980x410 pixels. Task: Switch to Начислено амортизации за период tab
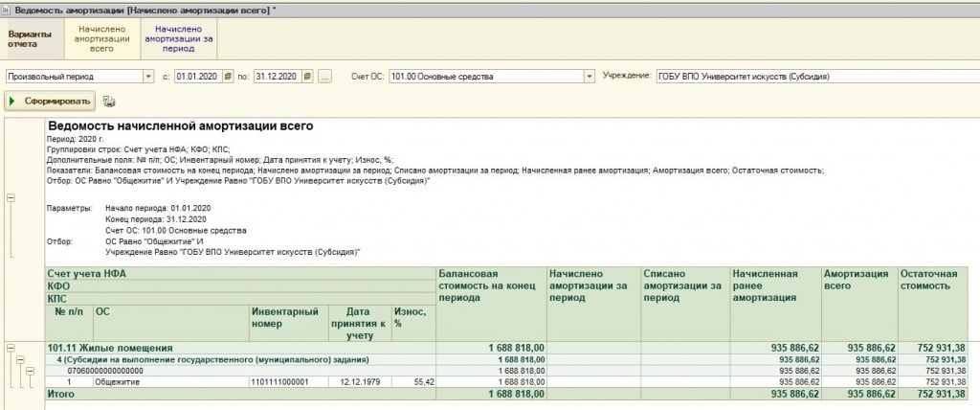click(x=179, y=38)
